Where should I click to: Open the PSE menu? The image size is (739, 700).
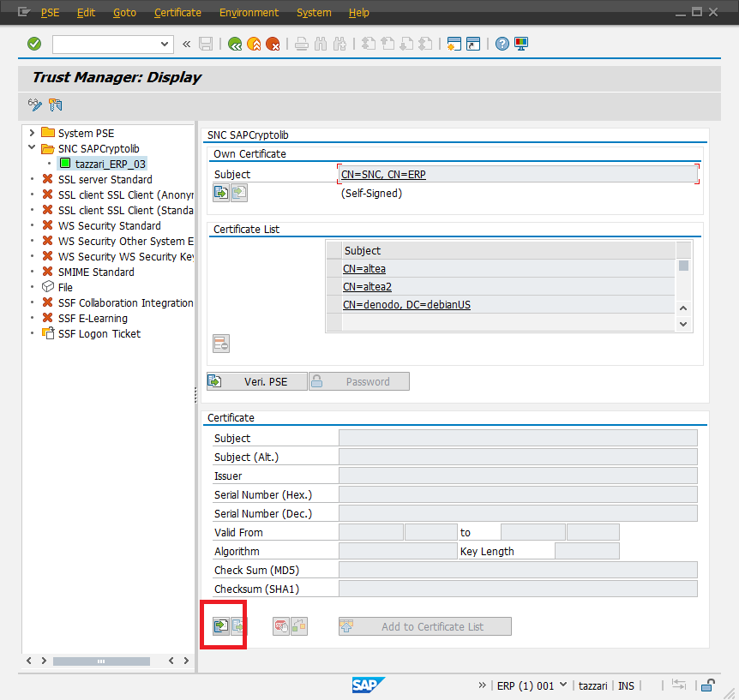[50, 13]
